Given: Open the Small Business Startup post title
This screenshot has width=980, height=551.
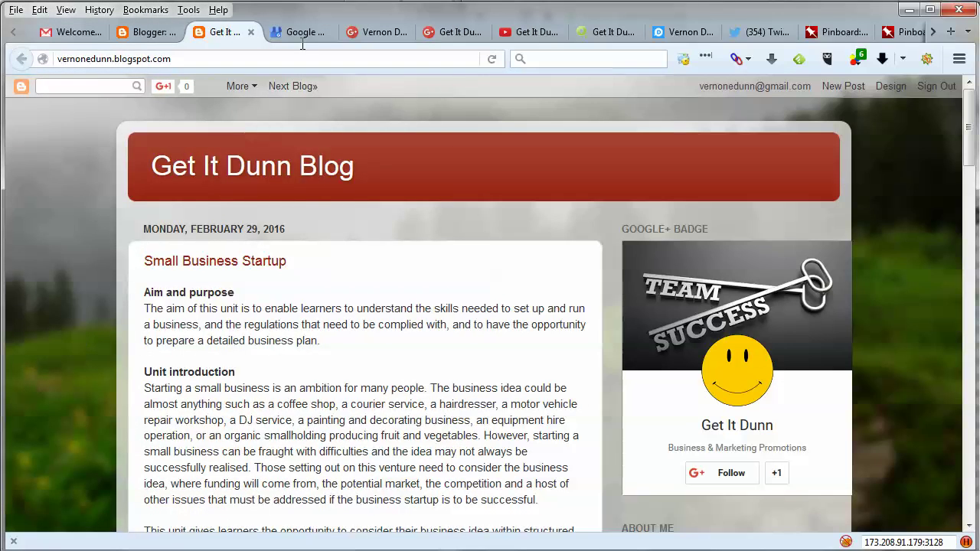Looking at the screenshot, I should tap(215, 261).
